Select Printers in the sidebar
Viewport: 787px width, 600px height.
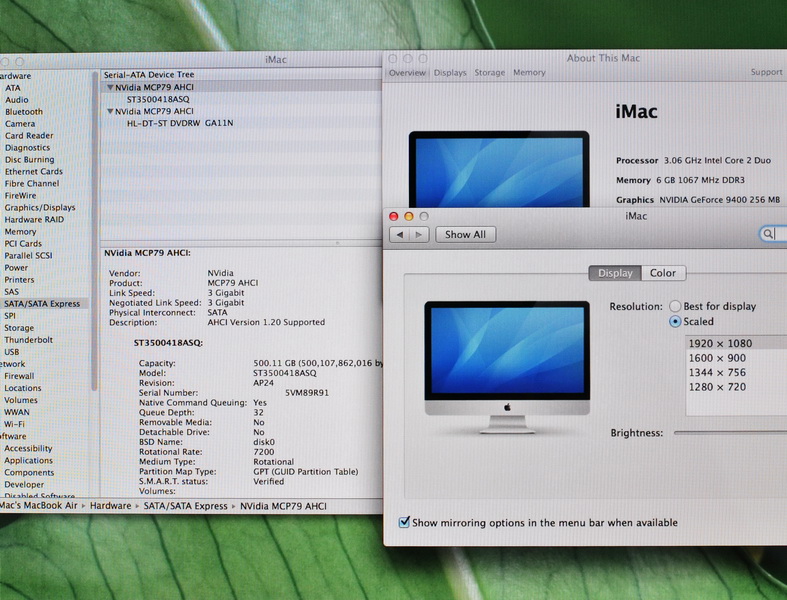point(19,280)
